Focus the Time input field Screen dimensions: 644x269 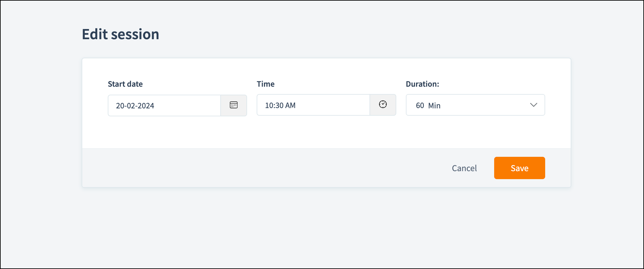point(313,105)
